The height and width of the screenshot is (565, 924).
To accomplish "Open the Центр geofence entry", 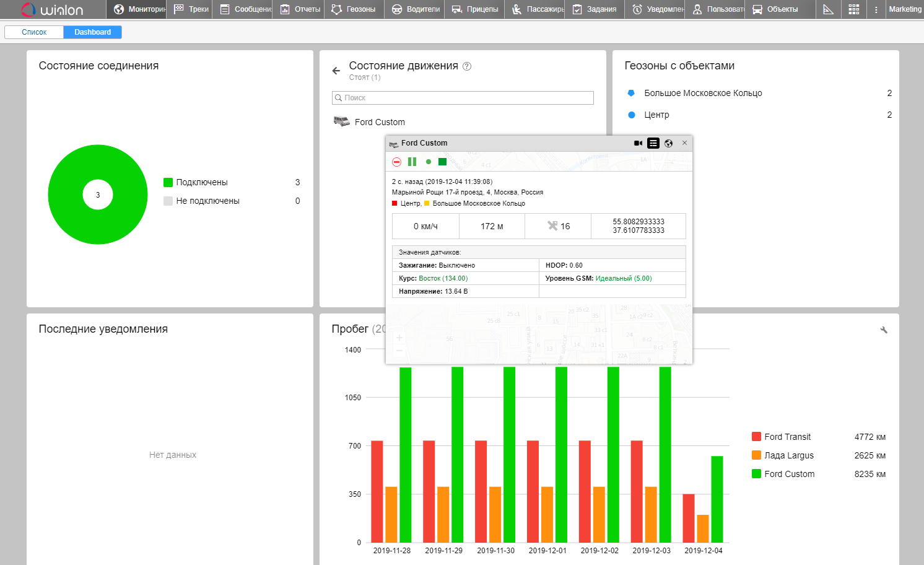I will [656, 115].
